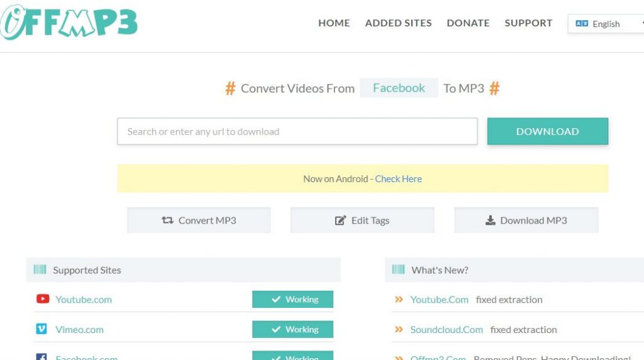
Task: Focus the search or URL input field
Action: 297,131
